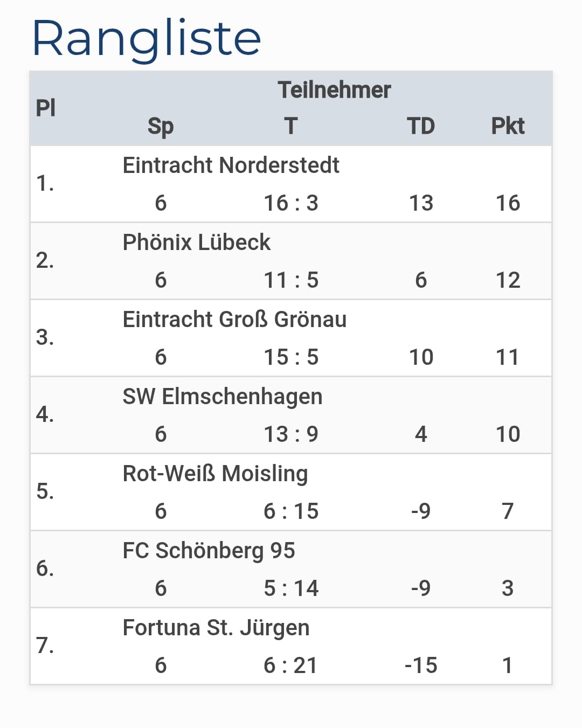The height and width of the screenshot is (728, 582).
Task: Click the 12 points of Phönix Lübeck
Action: (x=508, y=280)
